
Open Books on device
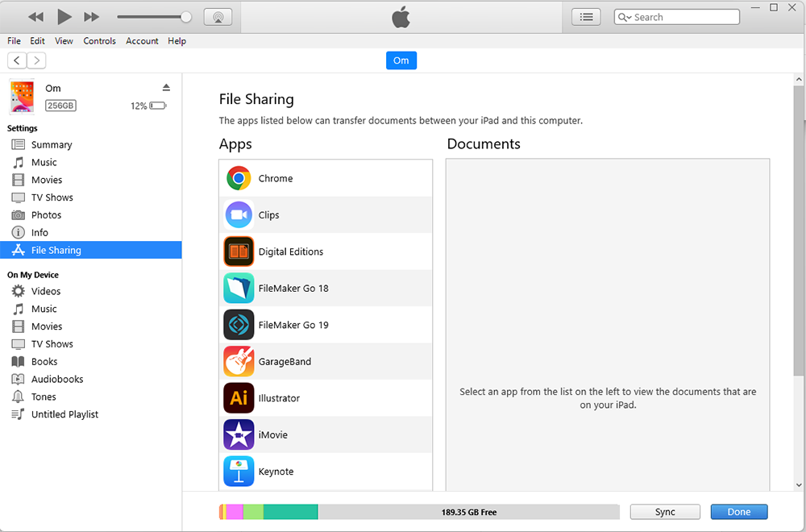(44, 361)
